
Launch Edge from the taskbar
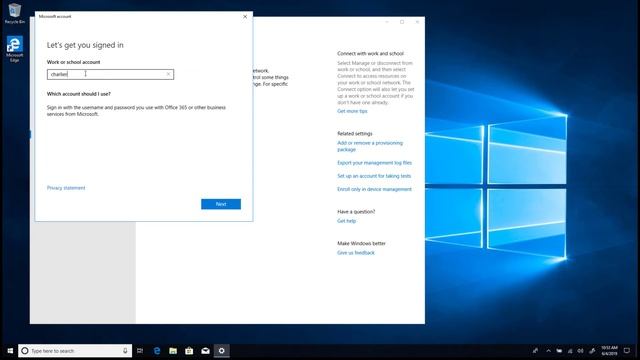point(157,351)
